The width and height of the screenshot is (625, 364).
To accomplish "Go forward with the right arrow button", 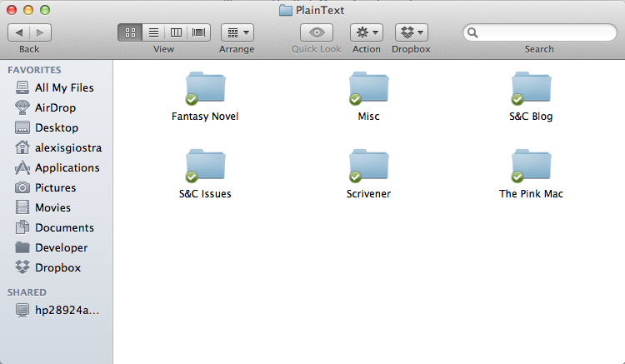I will click(40, 32).
